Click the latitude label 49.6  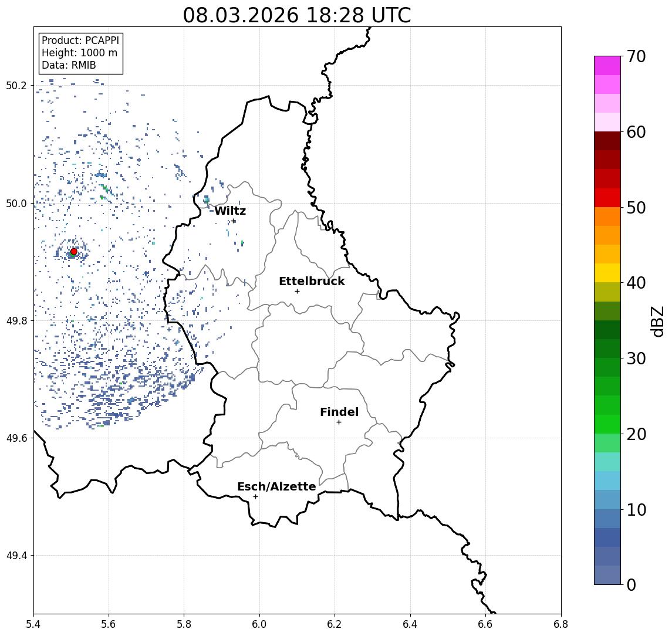[16, 438]
